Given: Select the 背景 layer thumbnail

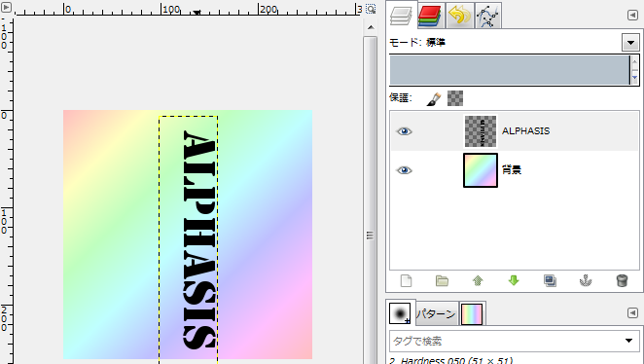Looking at the screenshot, I should tap(481, 170).
